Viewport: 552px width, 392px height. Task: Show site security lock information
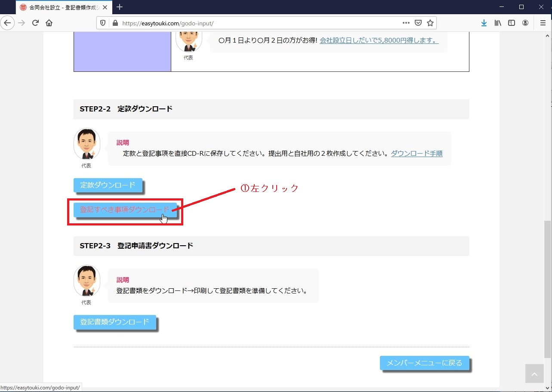tap(115, 23)
